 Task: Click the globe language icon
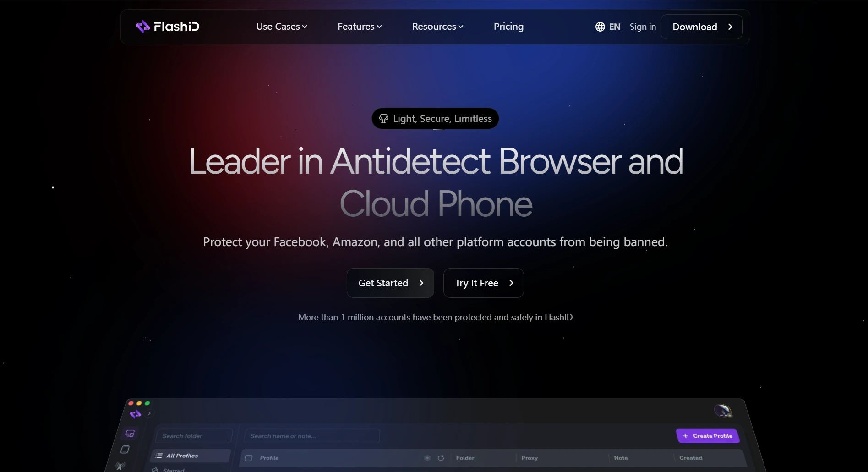point(600,27)
